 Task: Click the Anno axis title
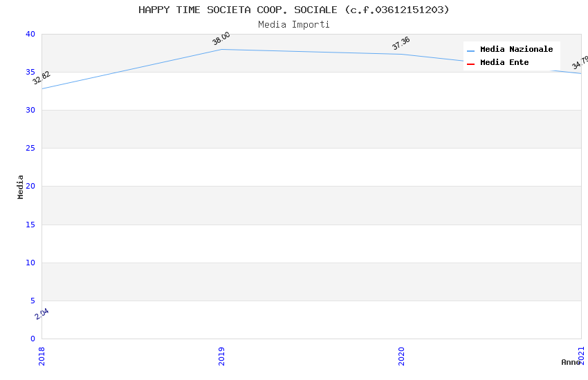click(571, 362)
